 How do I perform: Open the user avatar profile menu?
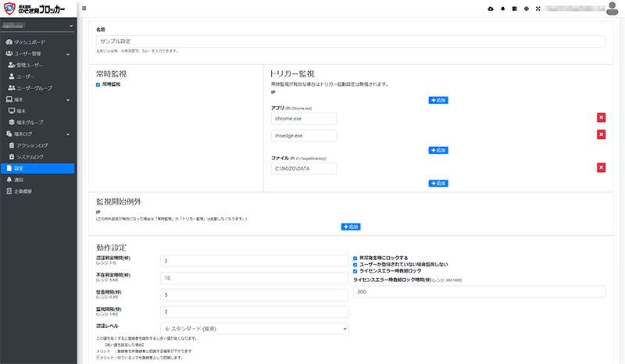point(612,9)
